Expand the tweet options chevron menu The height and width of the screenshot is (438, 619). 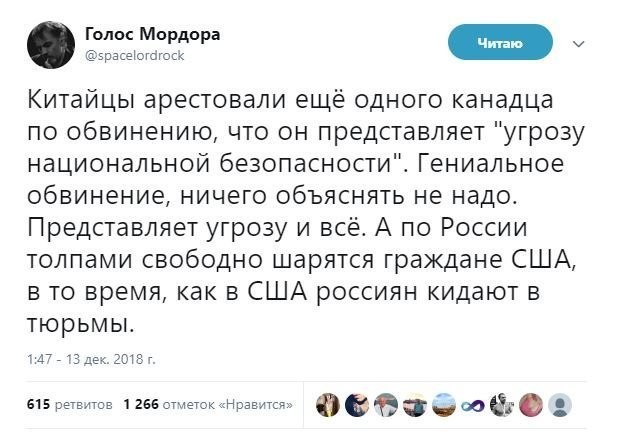coord(578,44)
